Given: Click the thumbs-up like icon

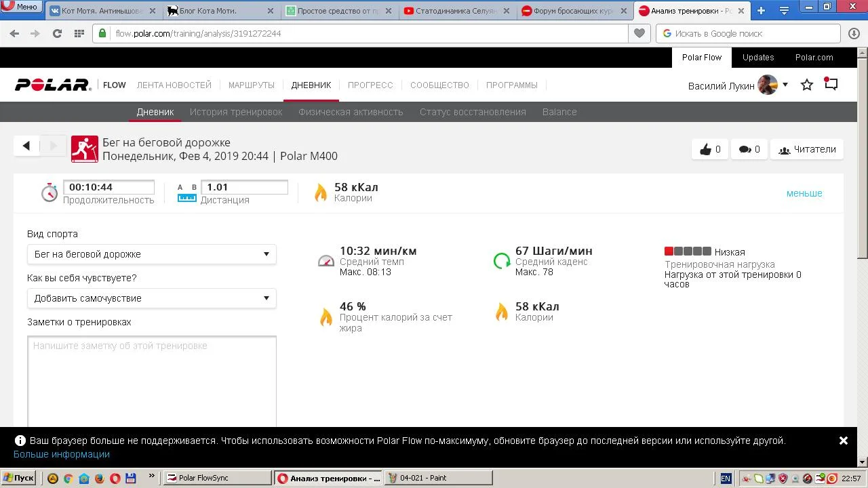Looking at the screenshot, I should point(705,150).
